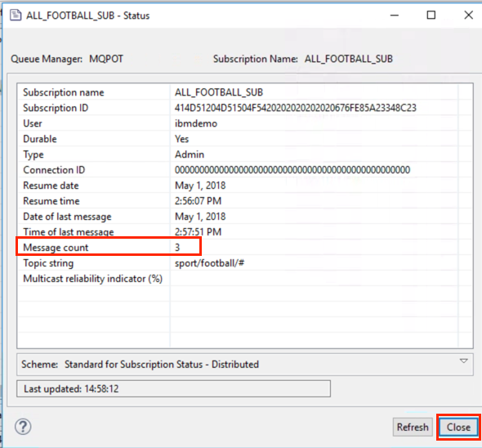
Task: Click the Refresh button
Action: pos(413,427)
